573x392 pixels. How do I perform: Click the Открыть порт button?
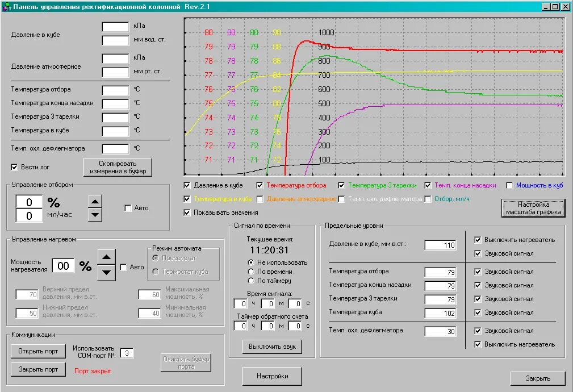pos(38,351)
